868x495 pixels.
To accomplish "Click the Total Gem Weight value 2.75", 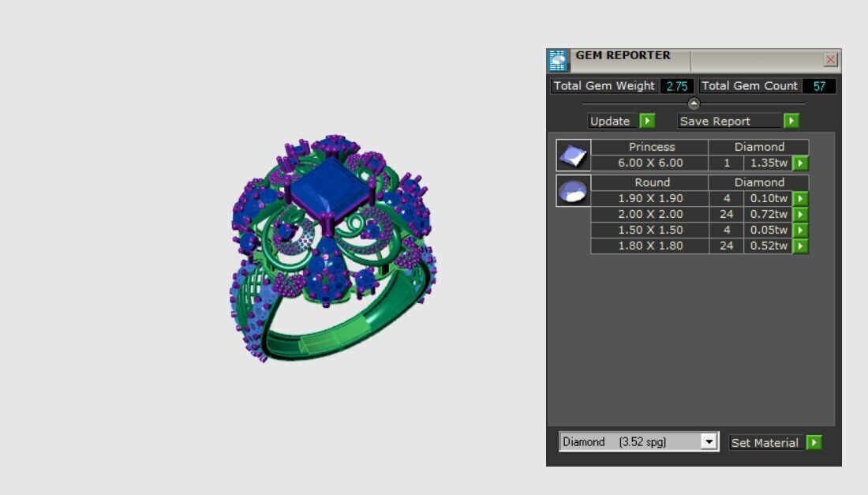I will tap(676, 86).
